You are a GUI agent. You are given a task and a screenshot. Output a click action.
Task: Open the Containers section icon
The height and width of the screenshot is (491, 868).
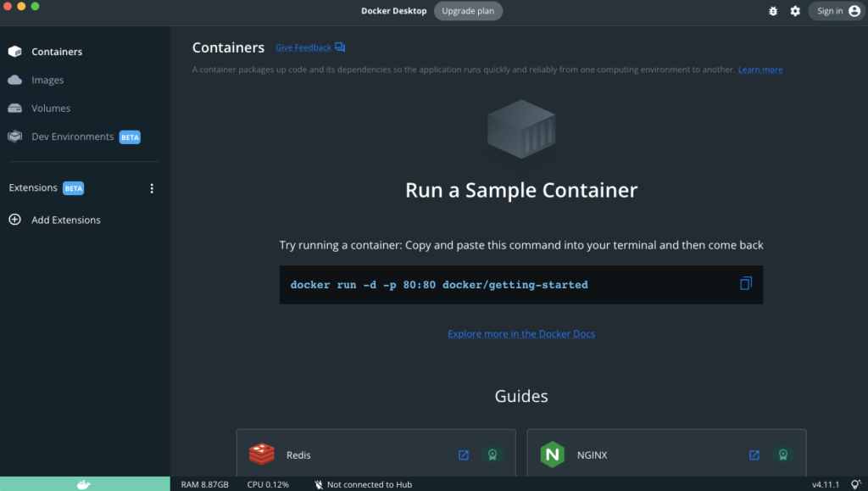14,51
